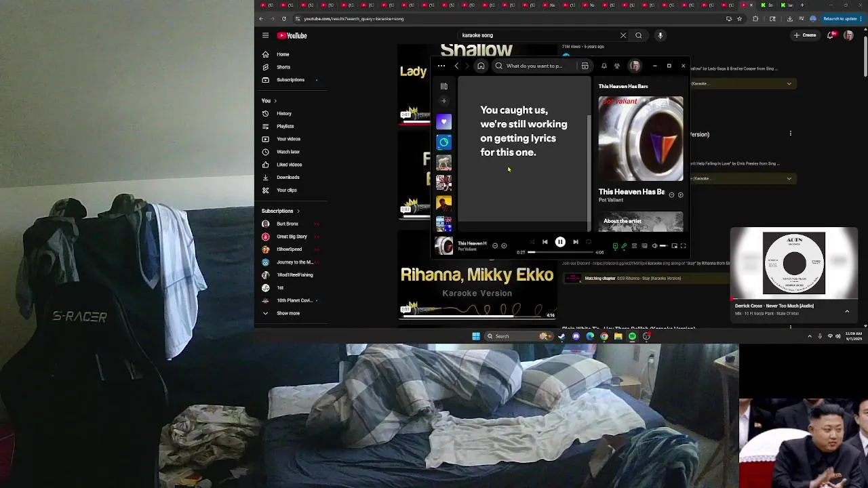Click Spotify search field 'What do you want to play'
The height and width of the screenshot is (488, 868).
pos(534,66)
